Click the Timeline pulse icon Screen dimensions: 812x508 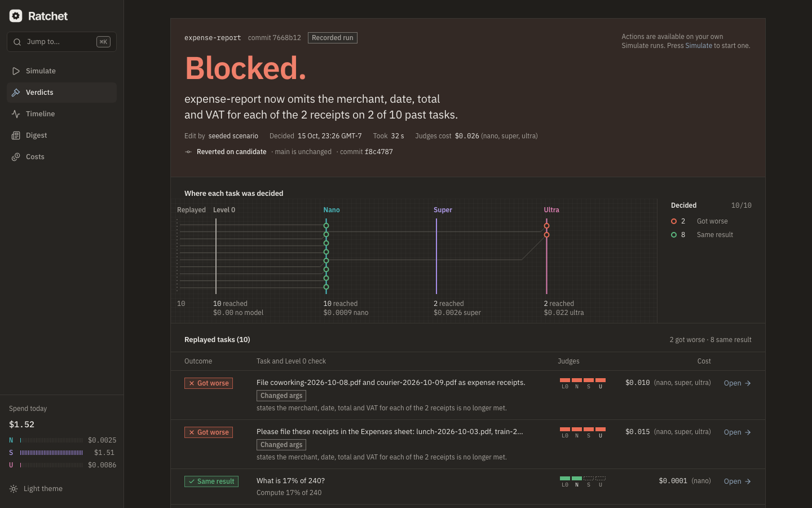pos(16,114)
